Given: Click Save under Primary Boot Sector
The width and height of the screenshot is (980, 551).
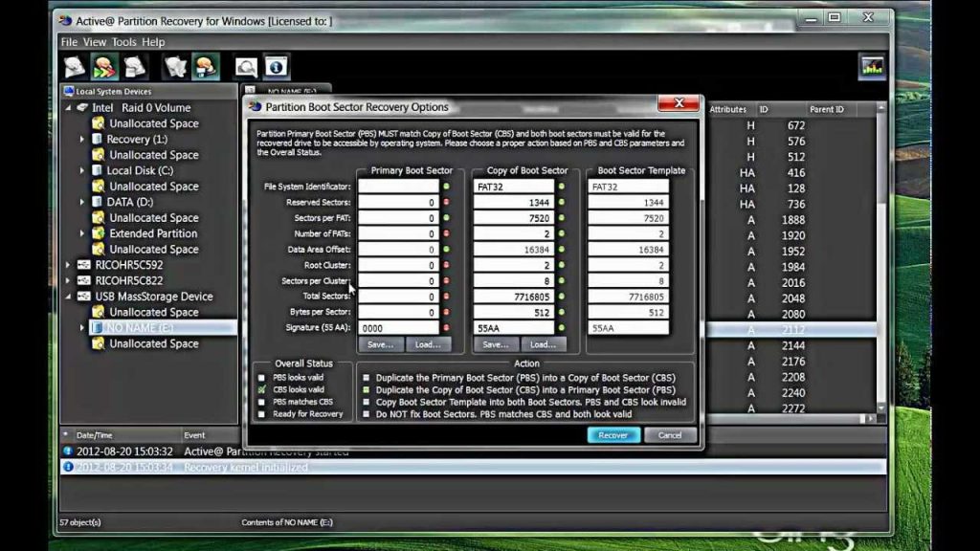Looking at the screenshot, I should (381, 344).
